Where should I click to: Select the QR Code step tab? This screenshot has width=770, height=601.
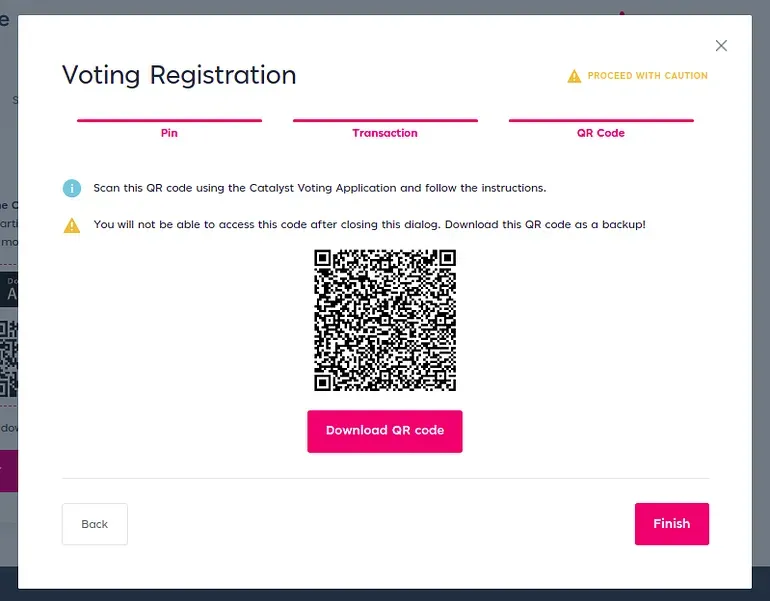tap(601, 133)
